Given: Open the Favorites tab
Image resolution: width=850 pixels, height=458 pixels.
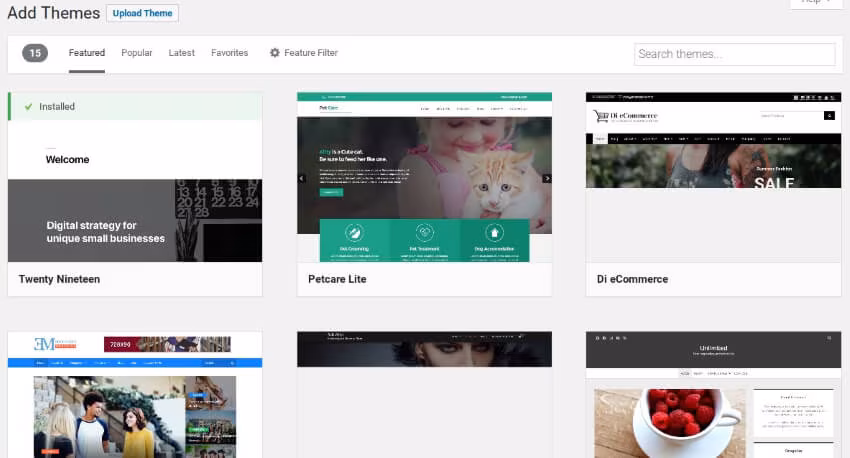Looking at the screenshot, I should [x=229, y=53].
